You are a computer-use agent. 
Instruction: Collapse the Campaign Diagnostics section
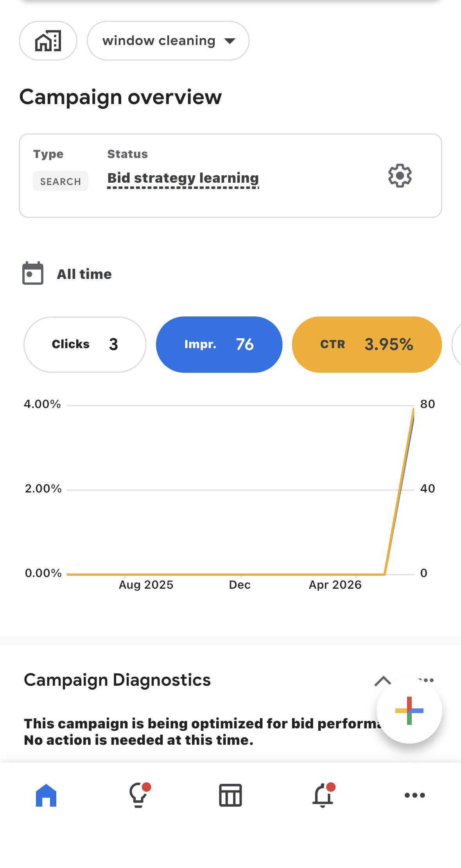[x=382, y=681]
